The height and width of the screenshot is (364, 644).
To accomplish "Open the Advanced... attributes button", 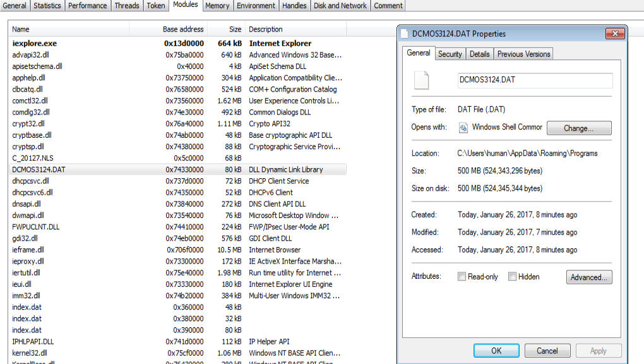I will coord(590,277).
